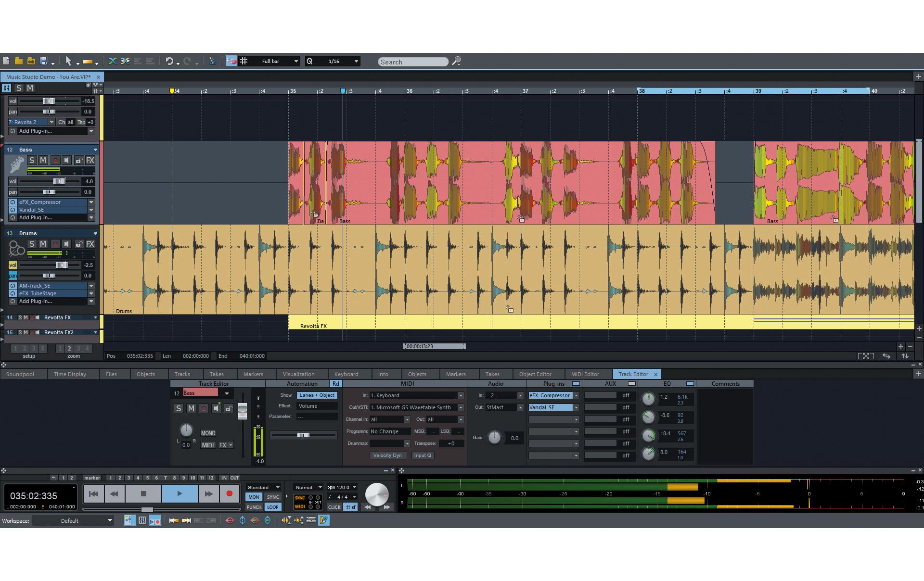
Task: Open the metronome icon in the top toolbar
Action: click(212, 61)
